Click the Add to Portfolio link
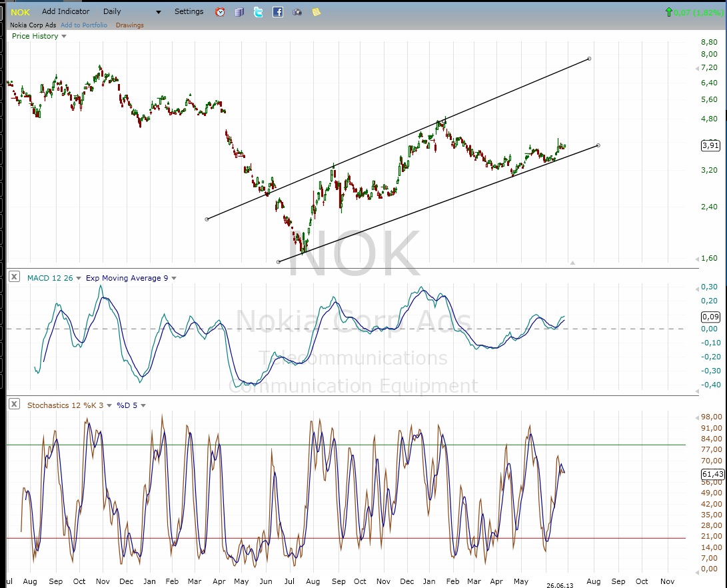Screen dimensions: 727x588 [x=84, y=25]
